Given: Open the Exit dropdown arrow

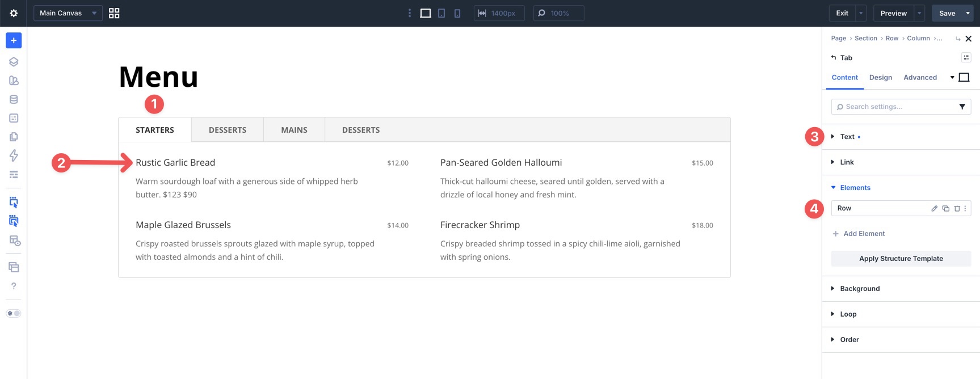Looking at the screenshot, I should click(861, 13).
